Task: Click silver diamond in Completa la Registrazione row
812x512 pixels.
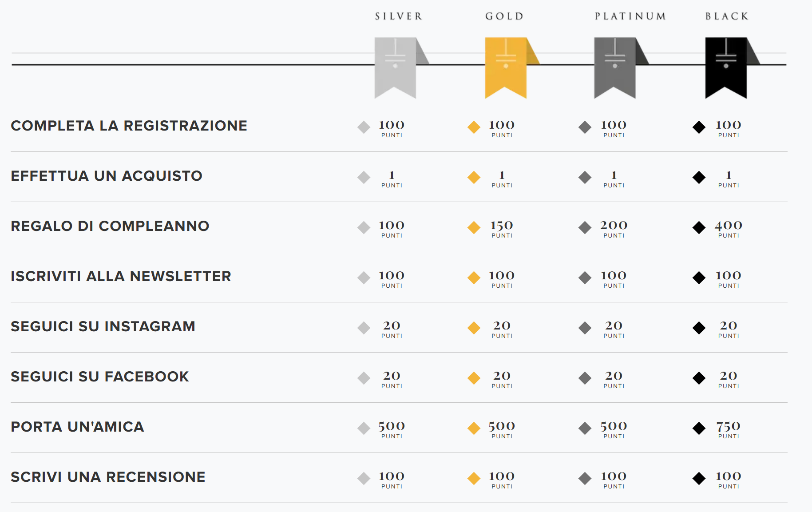Action: tap(364, 127)
